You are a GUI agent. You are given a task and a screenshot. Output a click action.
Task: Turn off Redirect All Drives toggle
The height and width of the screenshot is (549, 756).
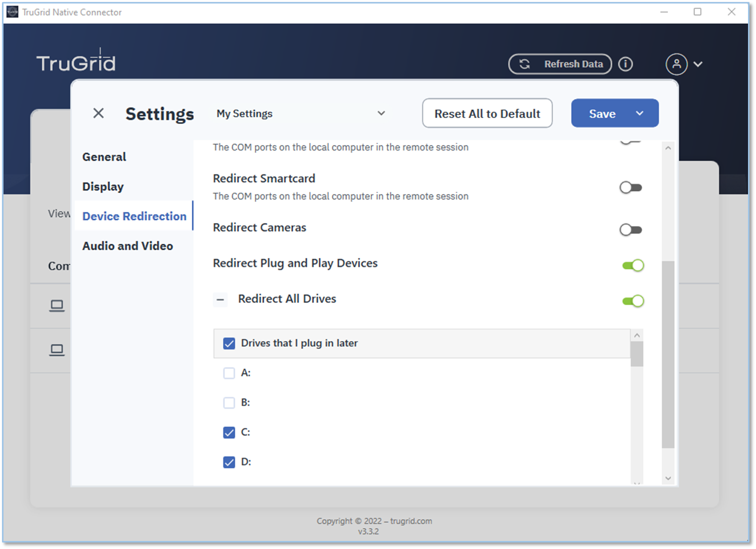(x=633, y=301)
